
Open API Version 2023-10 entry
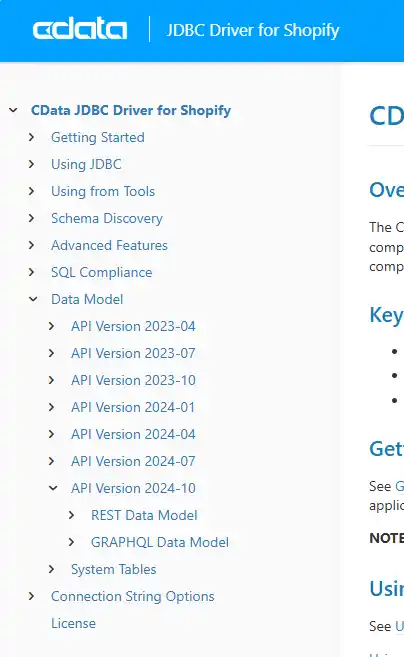tap(133, 380)
